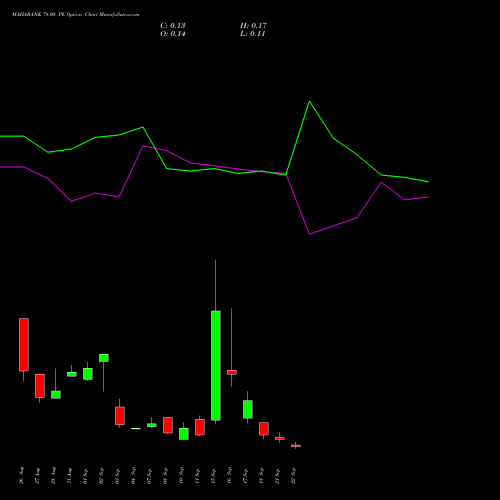Click the green candlestick above 02 Sep
Image resolution: width=500 pixels, height=500 pixels.
(104, 358)
